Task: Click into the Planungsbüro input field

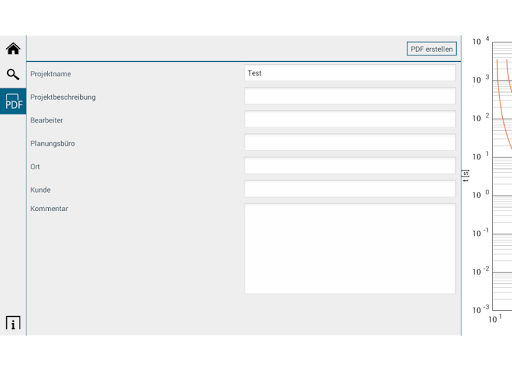Action: pos(350,143)
